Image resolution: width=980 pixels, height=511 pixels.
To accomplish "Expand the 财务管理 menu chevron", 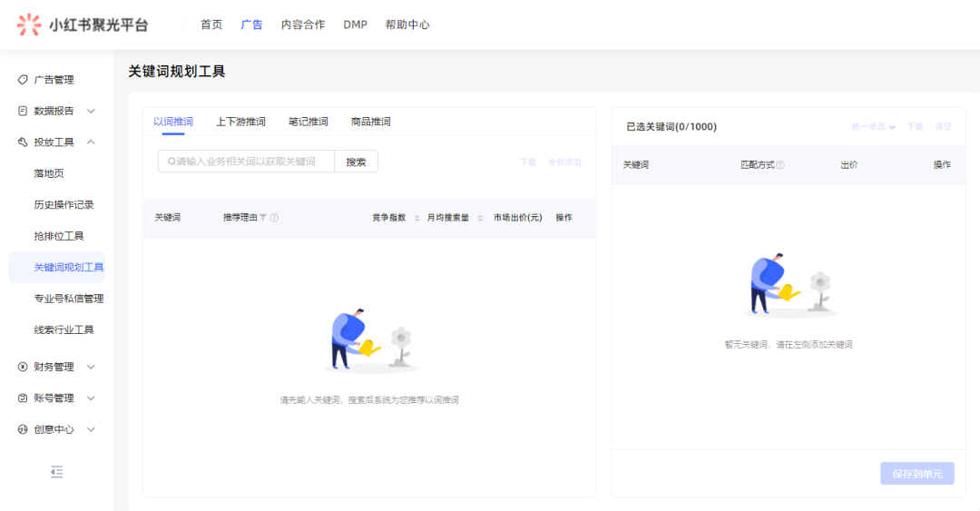I will tap(92, 367).
